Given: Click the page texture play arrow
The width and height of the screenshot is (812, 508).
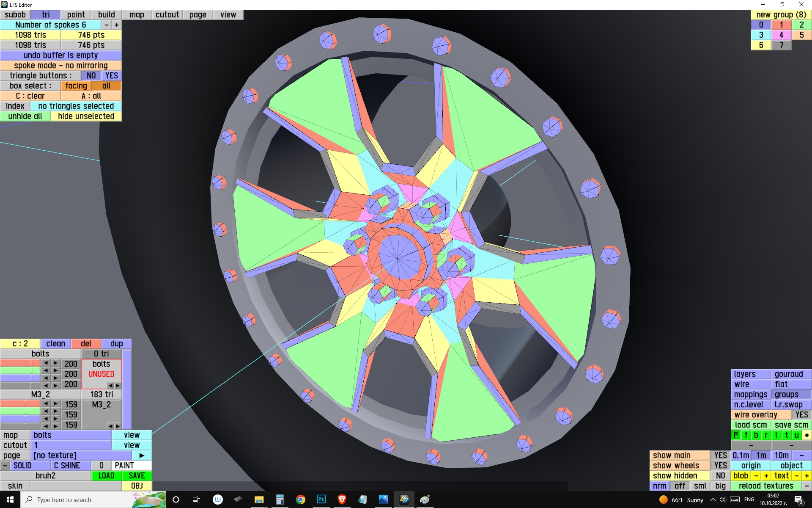Looking at the screenshot, I should [142, 456].
